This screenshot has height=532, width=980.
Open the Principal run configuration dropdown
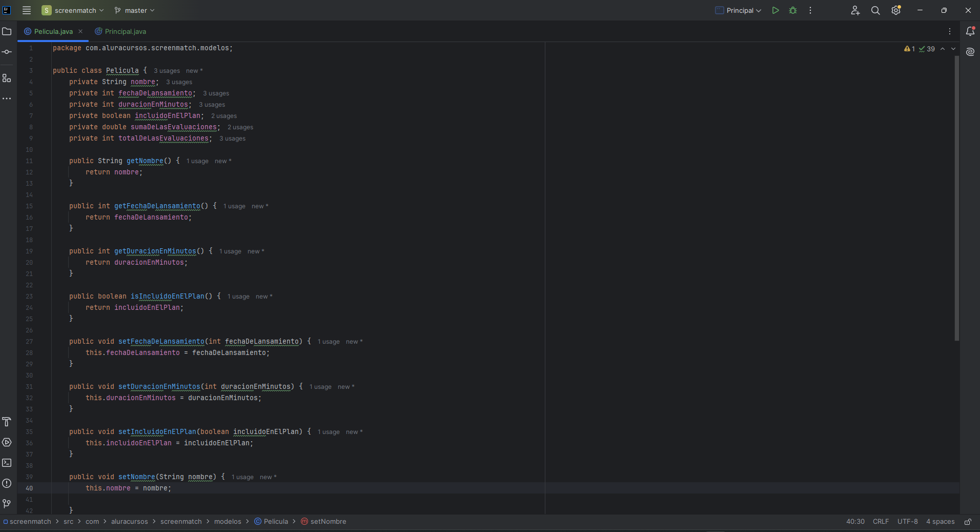[738, 10]
